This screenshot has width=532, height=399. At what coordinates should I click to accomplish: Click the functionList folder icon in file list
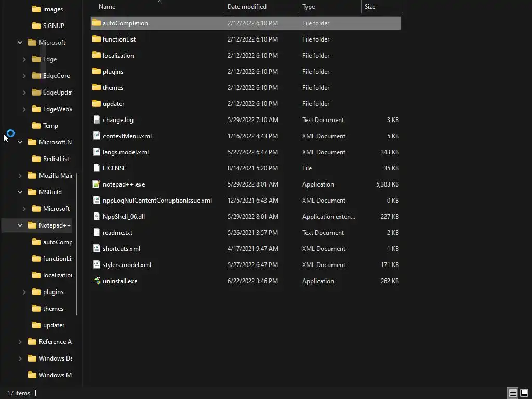[96, 39]
